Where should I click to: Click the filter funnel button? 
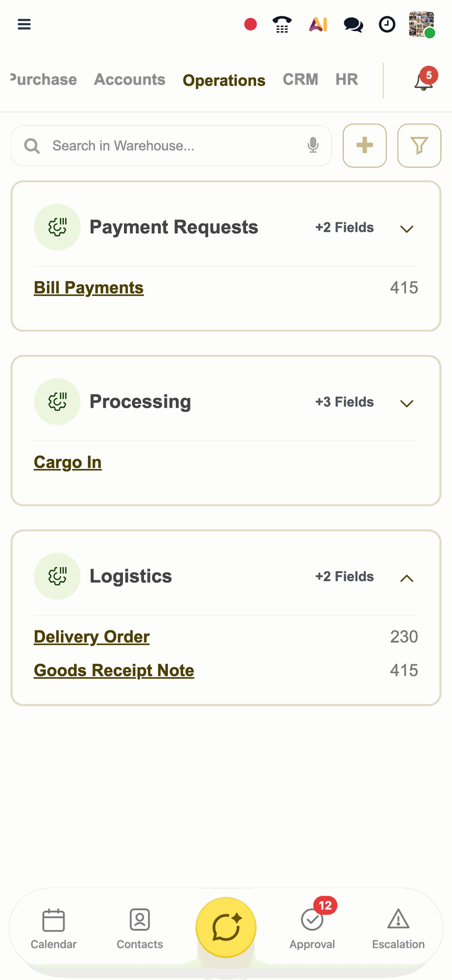419,145
